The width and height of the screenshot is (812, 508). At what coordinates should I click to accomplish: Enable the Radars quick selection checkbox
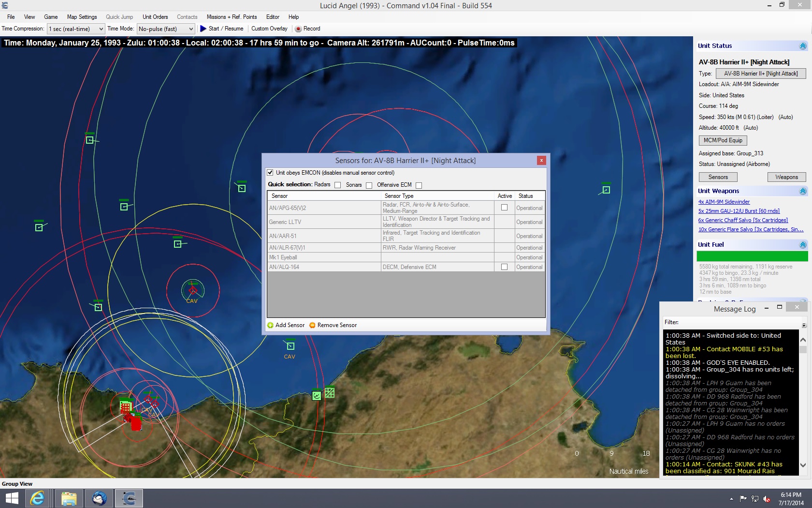coord(338,185)
